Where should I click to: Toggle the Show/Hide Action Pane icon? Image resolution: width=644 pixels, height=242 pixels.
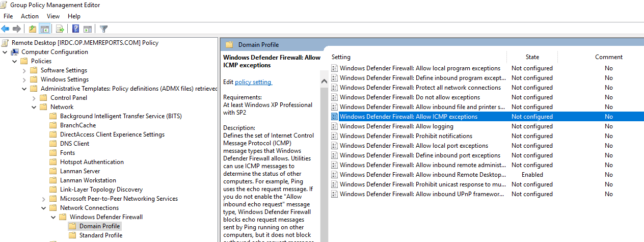(x=88, y=29)
